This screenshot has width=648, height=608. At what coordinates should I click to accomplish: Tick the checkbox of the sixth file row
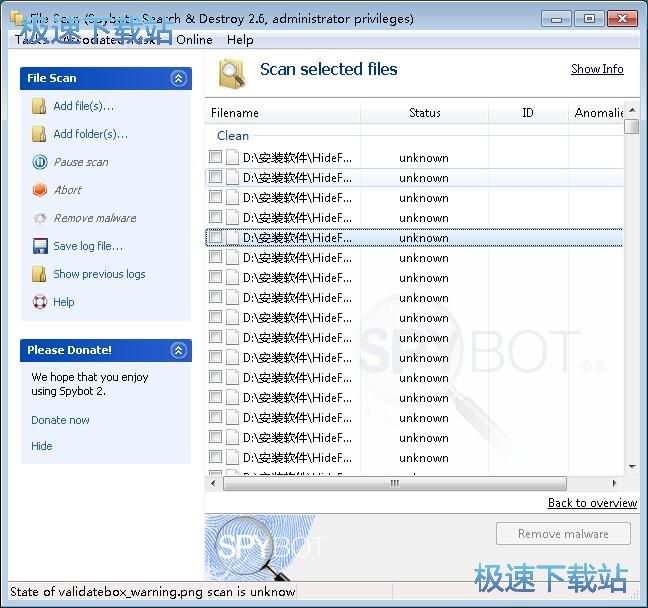point(215,257)
